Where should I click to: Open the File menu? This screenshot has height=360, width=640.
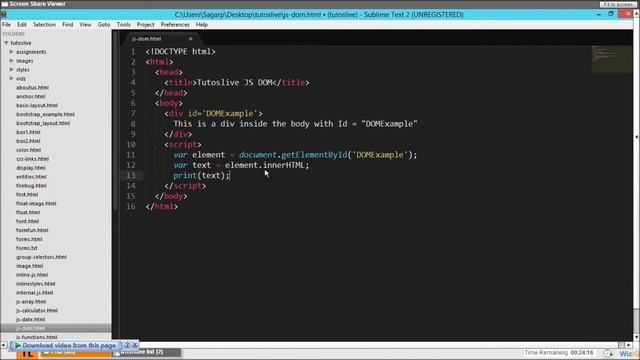7,24
